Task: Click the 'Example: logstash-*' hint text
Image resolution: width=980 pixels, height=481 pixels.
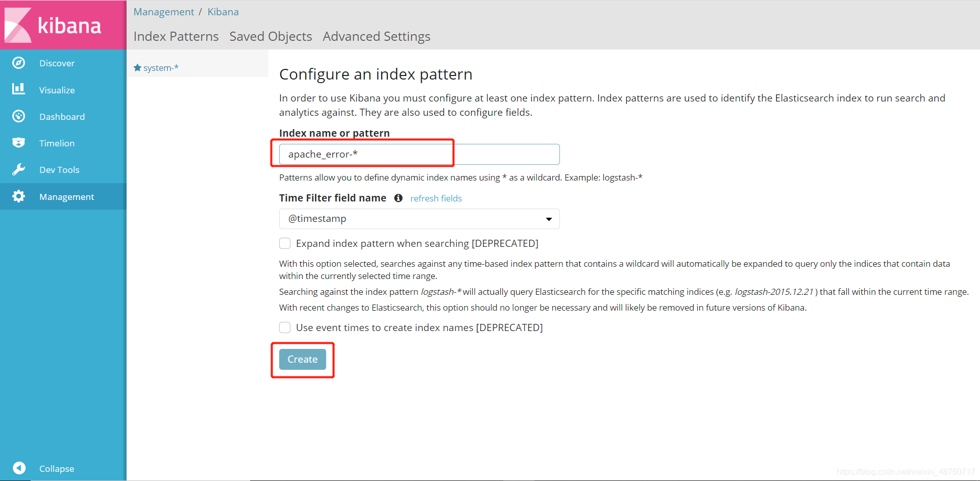Action: point(603,178)
